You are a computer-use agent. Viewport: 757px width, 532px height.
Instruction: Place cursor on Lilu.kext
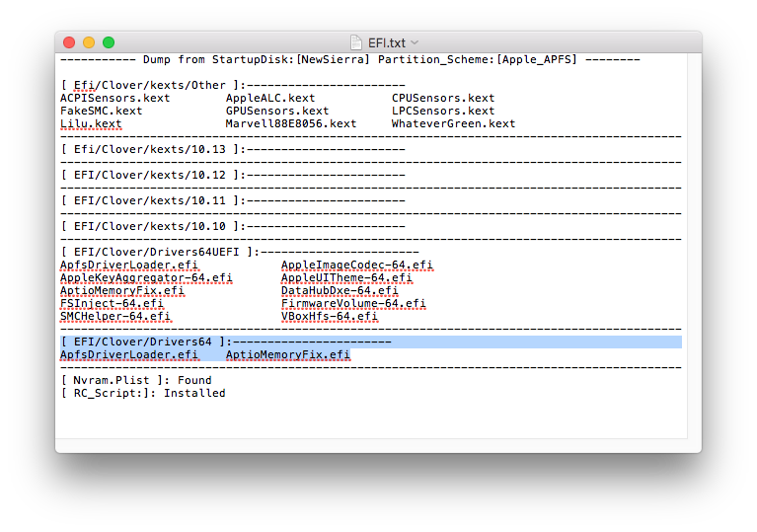point(91,123)
